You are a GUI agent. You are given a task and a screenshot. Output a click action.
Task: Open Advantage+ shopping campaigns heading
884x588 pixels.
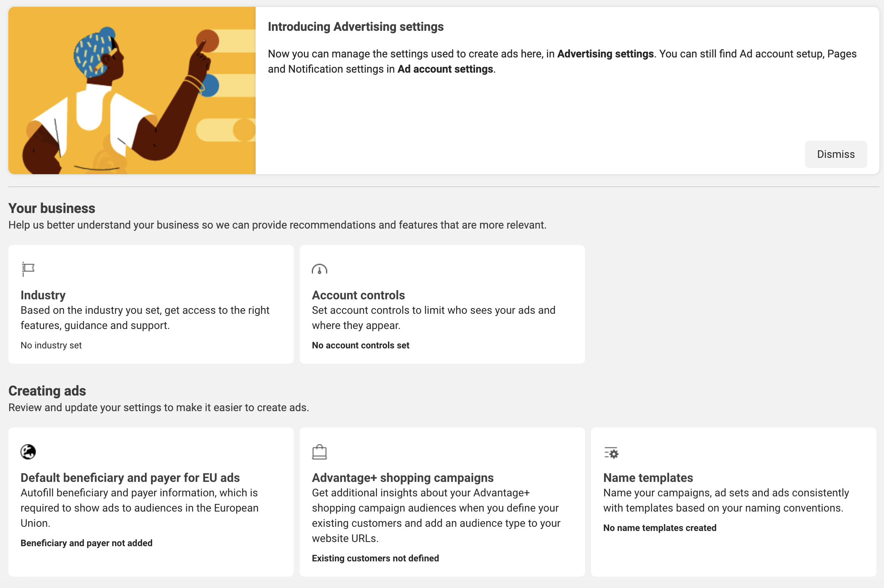pyautogui.click(x=403, y=478)
